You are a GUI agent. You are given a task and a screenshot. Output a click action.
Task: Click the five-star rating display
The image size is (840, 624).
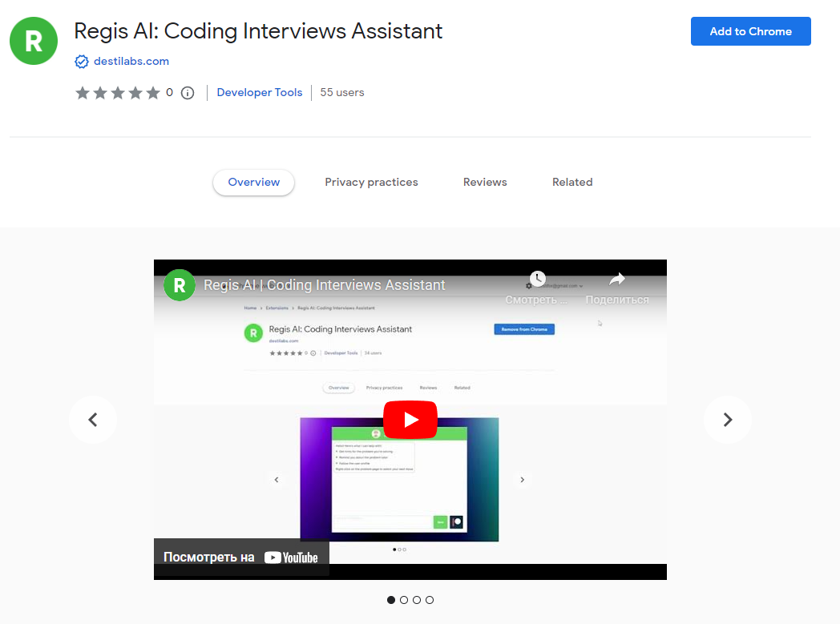click(x=118, y=93)
